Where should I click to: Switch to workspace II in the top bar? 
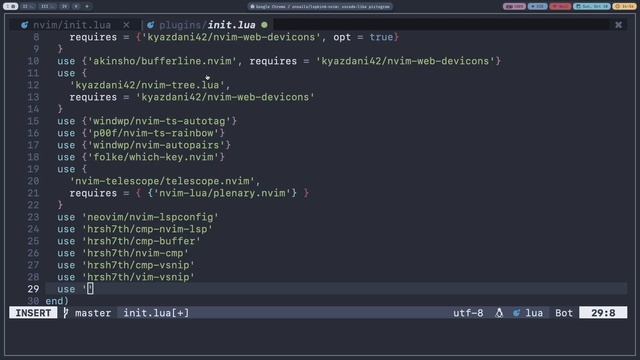[28, 6]
